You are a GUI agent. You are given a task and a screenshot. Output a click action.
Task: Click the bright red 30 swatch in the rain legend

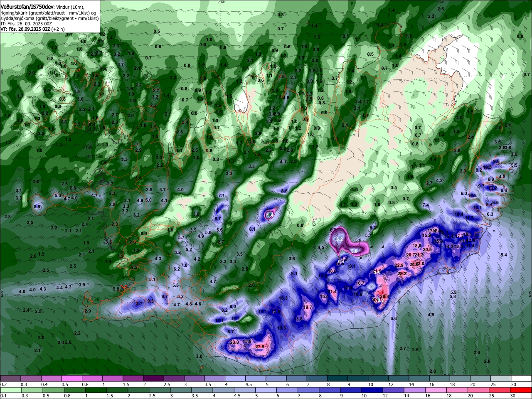coord(522,390)
